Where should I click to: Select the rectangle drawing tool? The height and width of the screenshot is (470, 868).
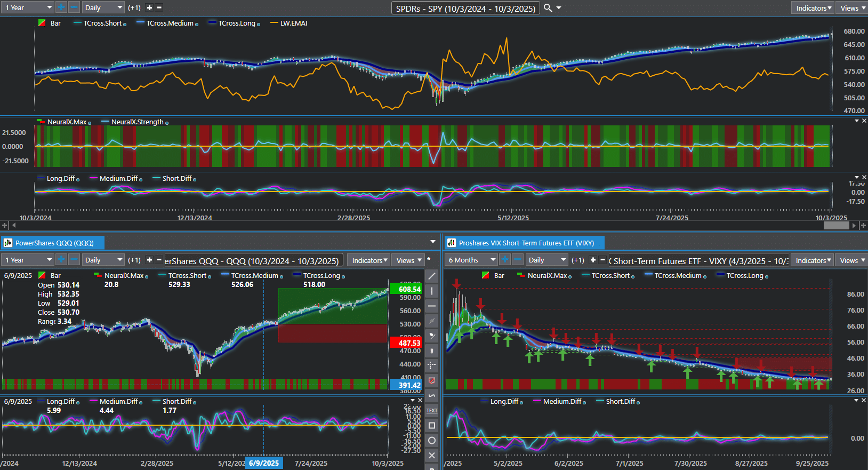432,425
